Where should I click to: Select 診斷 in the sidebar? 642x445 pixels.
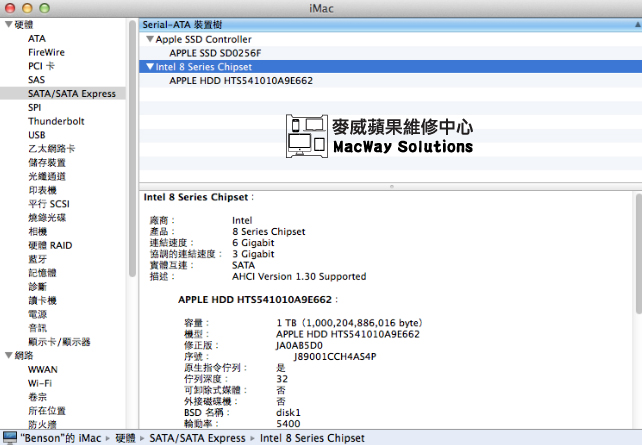tap(37, 287)
